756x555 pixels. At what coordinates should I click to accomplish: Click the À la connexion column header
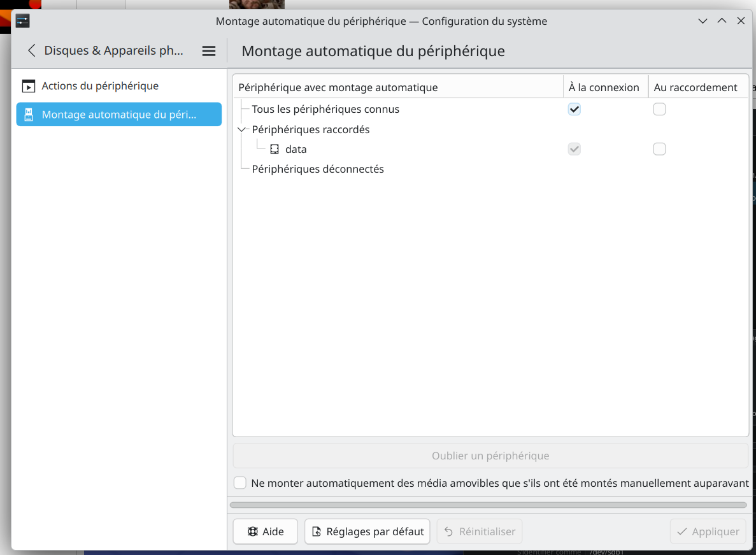(606, 87)
